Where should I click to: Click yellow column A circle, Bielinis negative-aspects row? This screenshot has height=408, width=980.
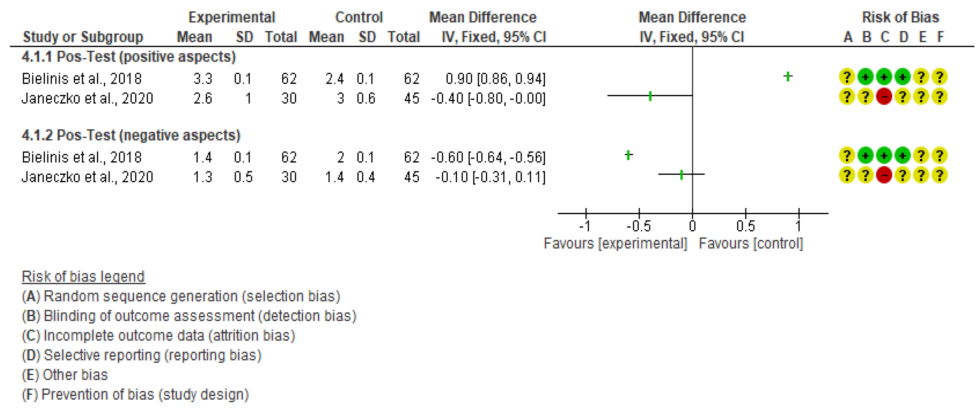847,156
